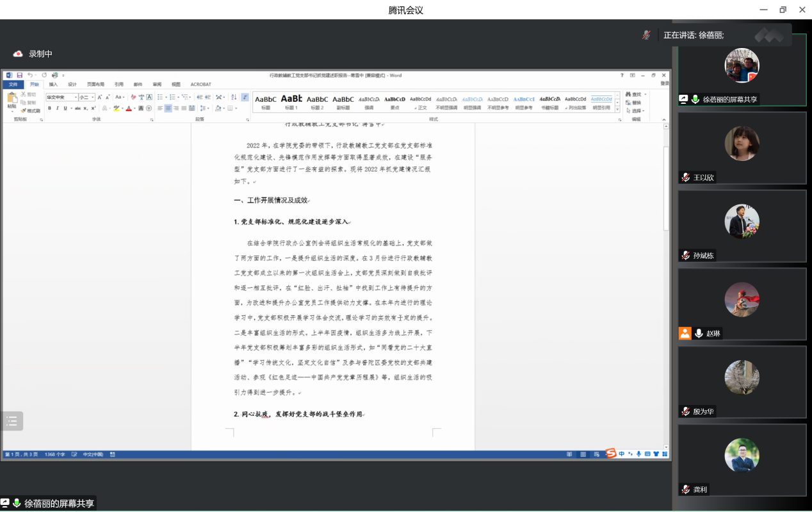Image resolution: width=812 pixels, height=512 pixels.
Task: Click the bullet list icon
Action: 160,97
